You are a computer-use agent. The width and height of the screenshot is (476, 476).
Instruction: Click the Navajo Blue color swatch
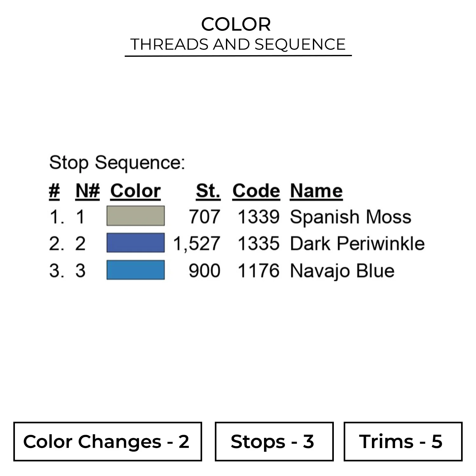136,270
